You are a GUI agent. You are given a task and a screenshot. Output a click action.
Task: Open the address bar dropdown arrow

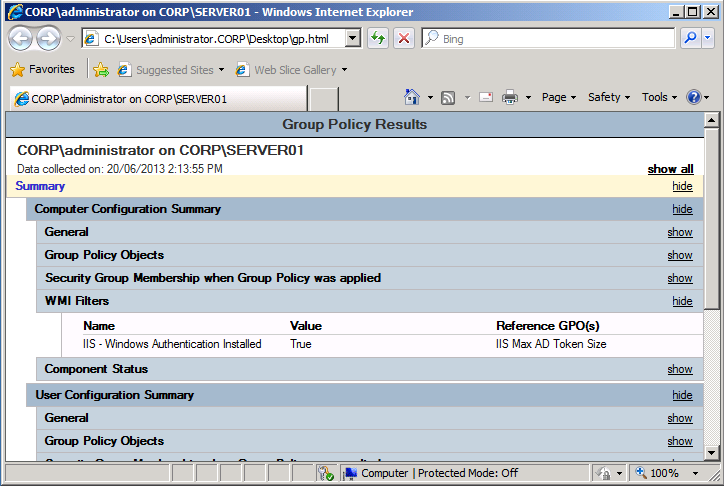pos(352,38)
